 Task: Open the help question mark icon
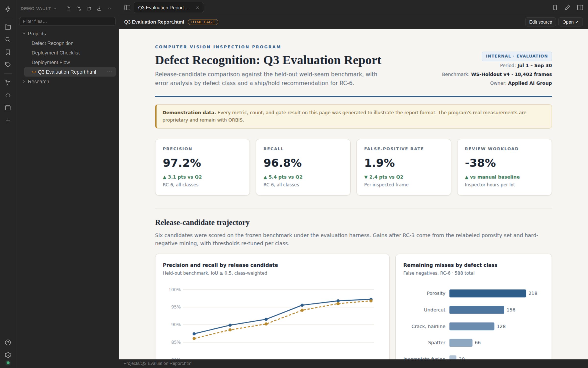(x=8, y=342)
